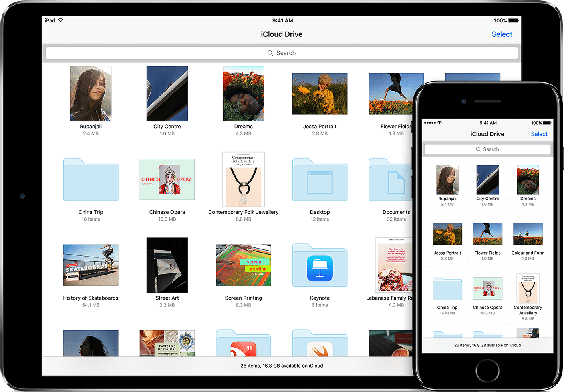This screenshot has width=564, height=392.
Task: Tap the iPhone search bar
Action: tap(487, 149)
